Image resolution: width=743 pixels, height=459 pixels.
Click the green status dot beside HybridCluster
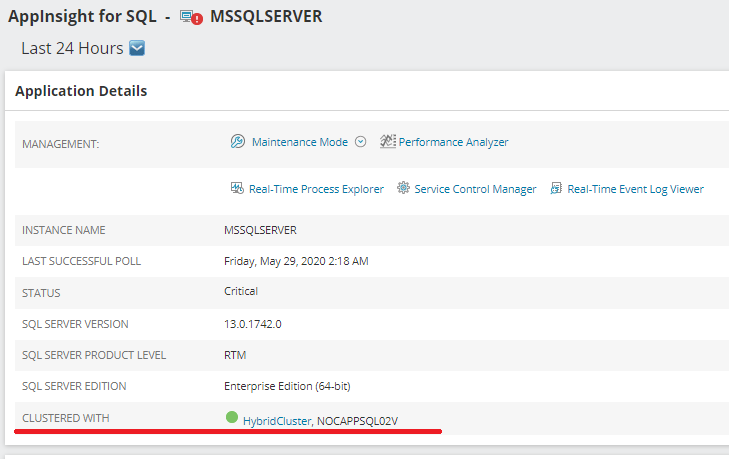pos(232,417)
